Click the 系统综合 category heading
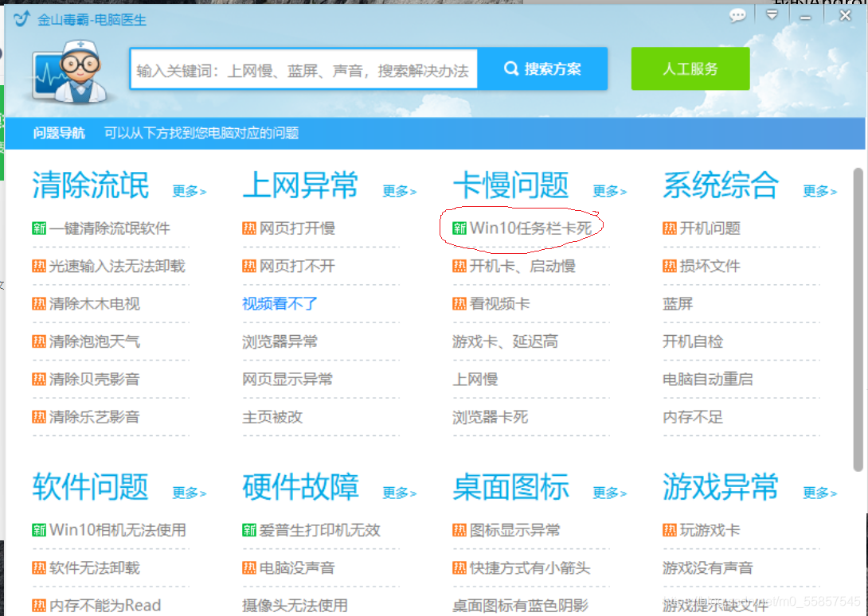 (x=721, y=185)
